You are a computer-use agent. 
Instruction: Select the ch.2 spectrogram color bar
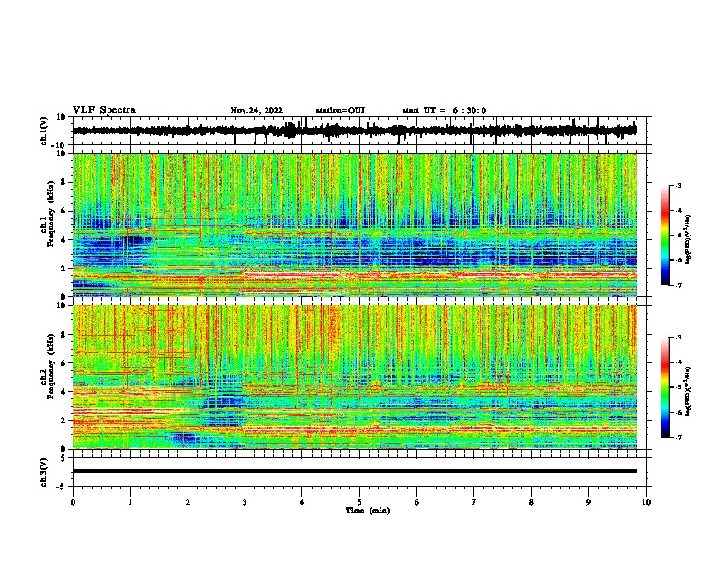pyautogui.click(x=665, y=387)
